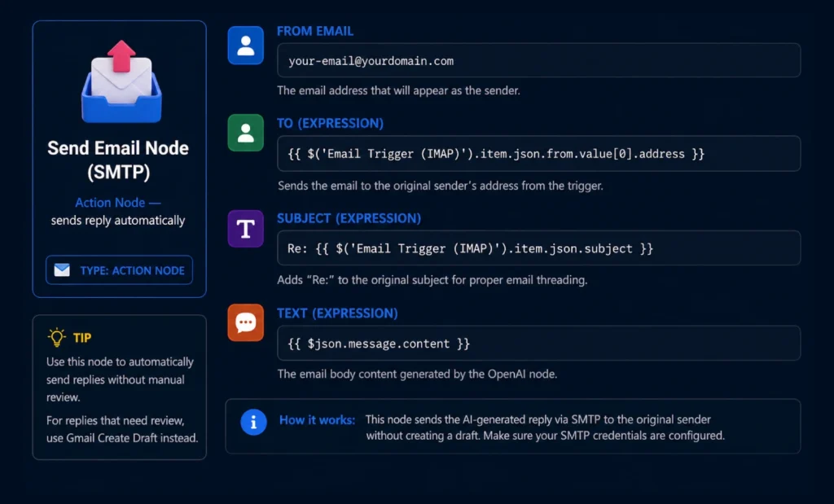Click the blue info icon in How it works
This screenshot has height=504, width=834.
[254, 423]
